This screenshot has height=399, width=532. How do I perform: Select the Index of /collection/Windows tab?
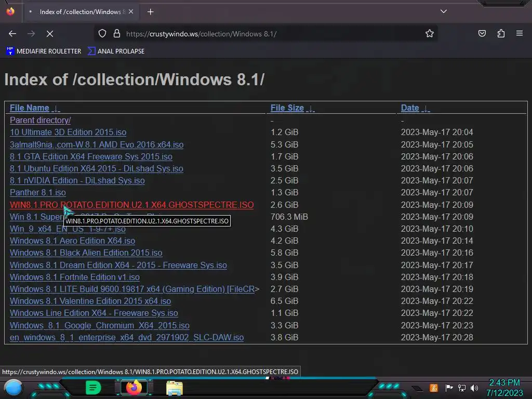[81, 12]
